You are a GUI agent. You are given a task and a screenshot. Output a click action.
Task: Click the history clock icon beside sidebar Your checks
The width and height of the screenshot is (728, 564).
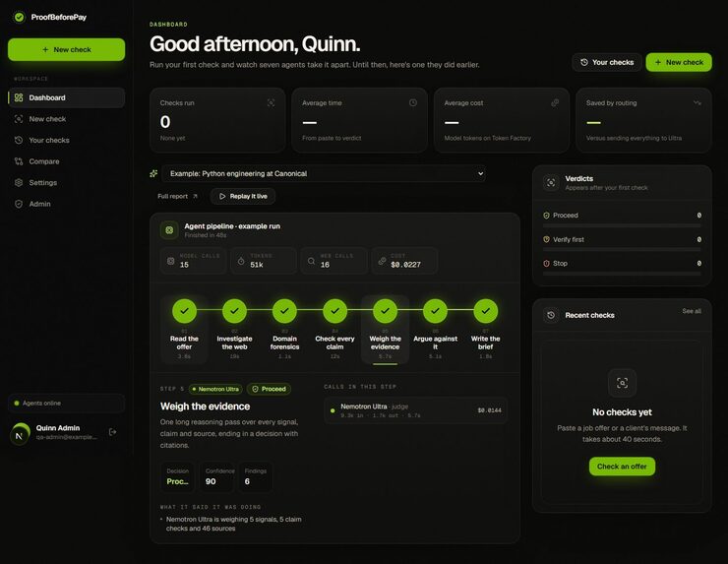[x=19, y=141]
